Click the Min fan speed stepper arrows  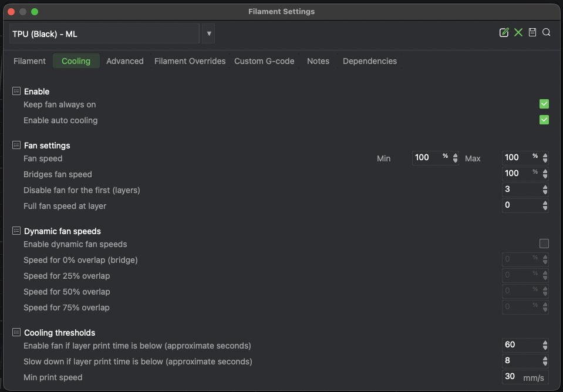pyautogui.click(x=456, y=158)
